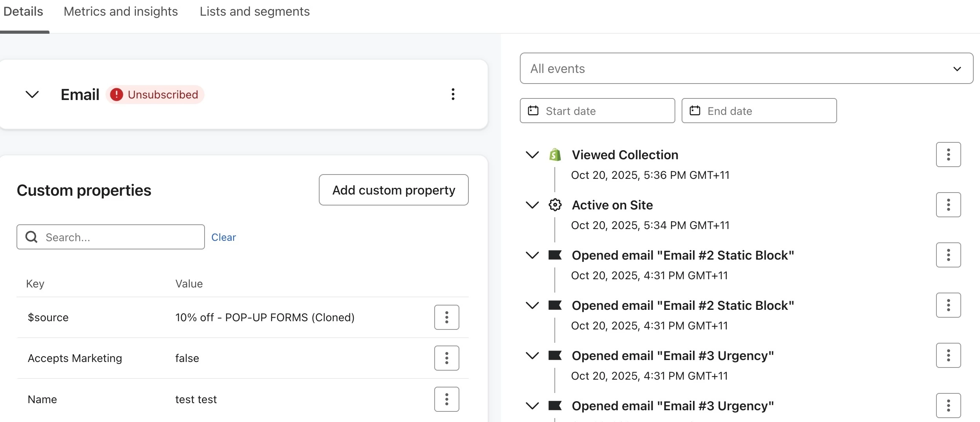The image size is (980, 422).
Task: Open options menu for $source property
Action: pyautogui.click(x=446, y=317)
